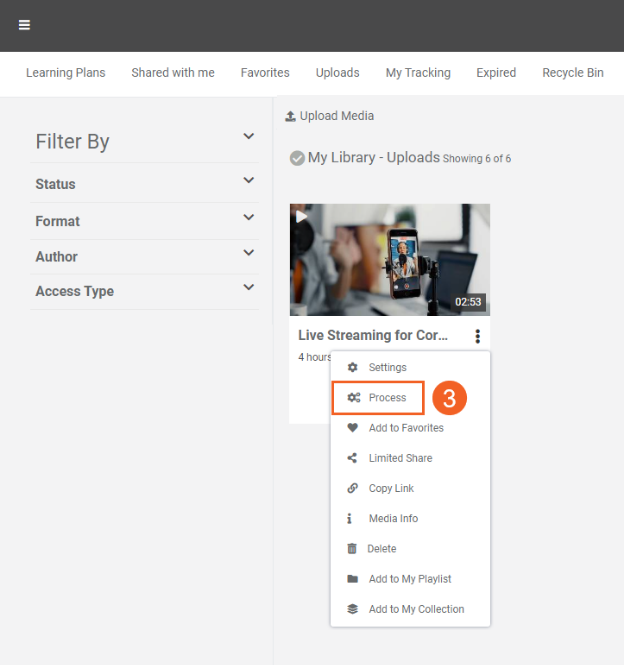Toggle the My Library select-all checkmark
Viewport: 624px width, 666px height.
click(297, 158)
